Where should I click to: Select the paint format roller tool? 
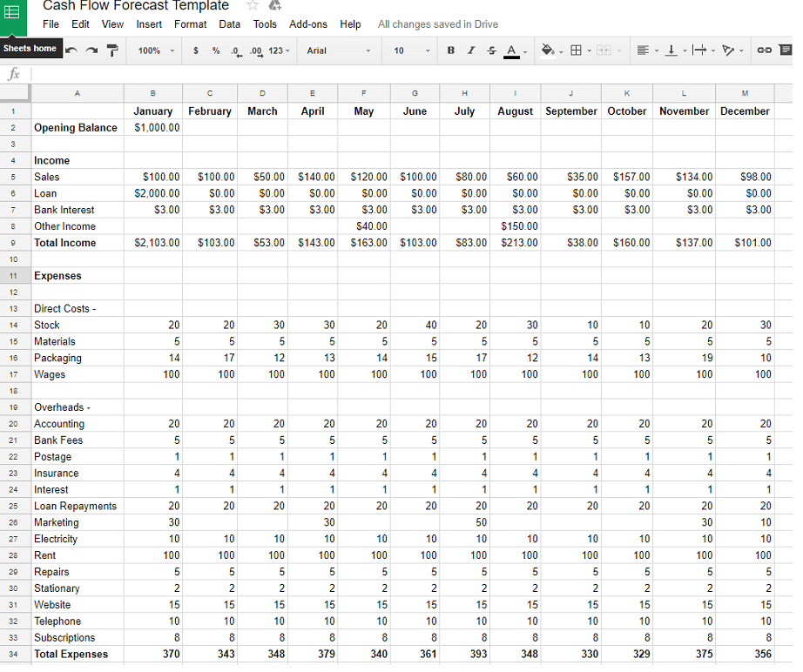[x=112, y=51]
